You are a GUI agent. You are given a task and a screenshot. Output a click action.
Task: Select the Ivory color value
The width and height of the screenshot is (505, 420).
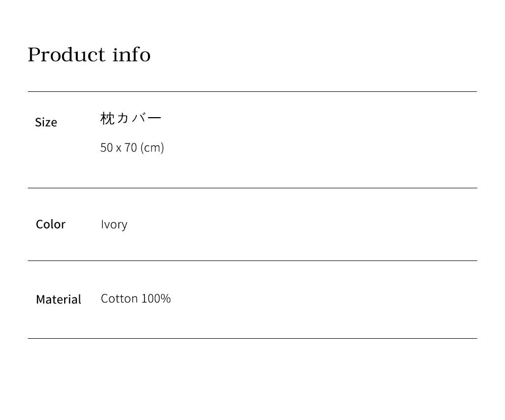[114, 224]
